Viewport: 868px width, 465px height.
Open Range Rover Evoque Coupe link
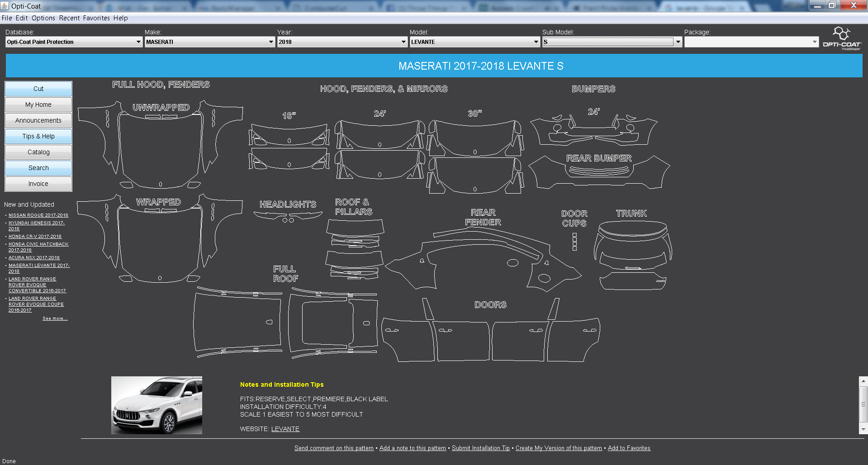pos(36,304)
